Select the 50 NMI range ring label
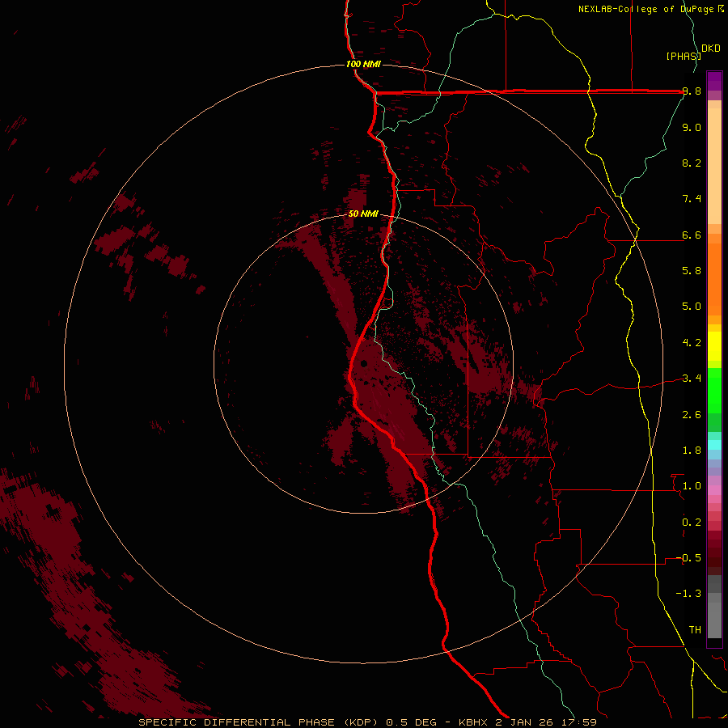Viewport: 728px width, 728px height. click(x=363, y=214)
